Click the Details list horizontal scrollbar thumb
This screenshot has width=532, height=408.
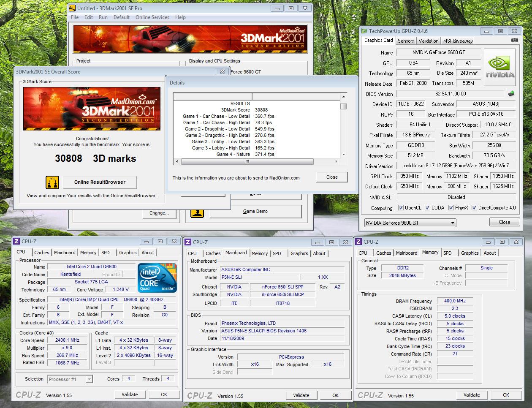point(247,161)
